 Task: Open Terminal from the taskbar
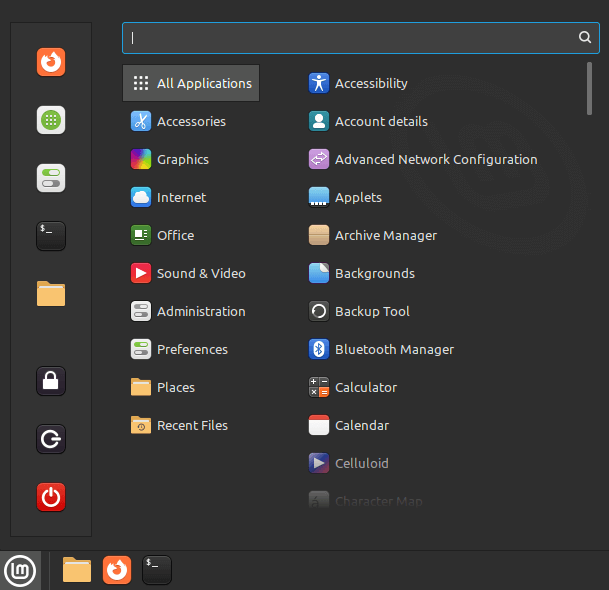pos(157,570)
